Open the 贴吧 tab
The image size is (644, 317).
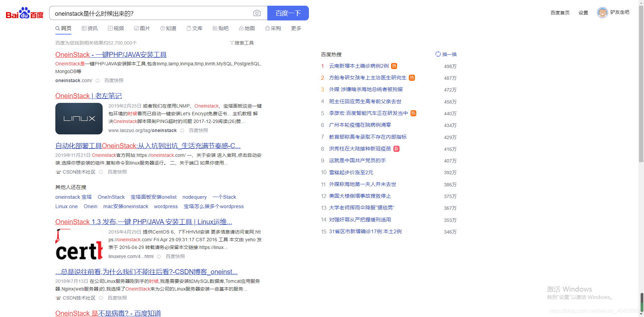click(220, 28)
